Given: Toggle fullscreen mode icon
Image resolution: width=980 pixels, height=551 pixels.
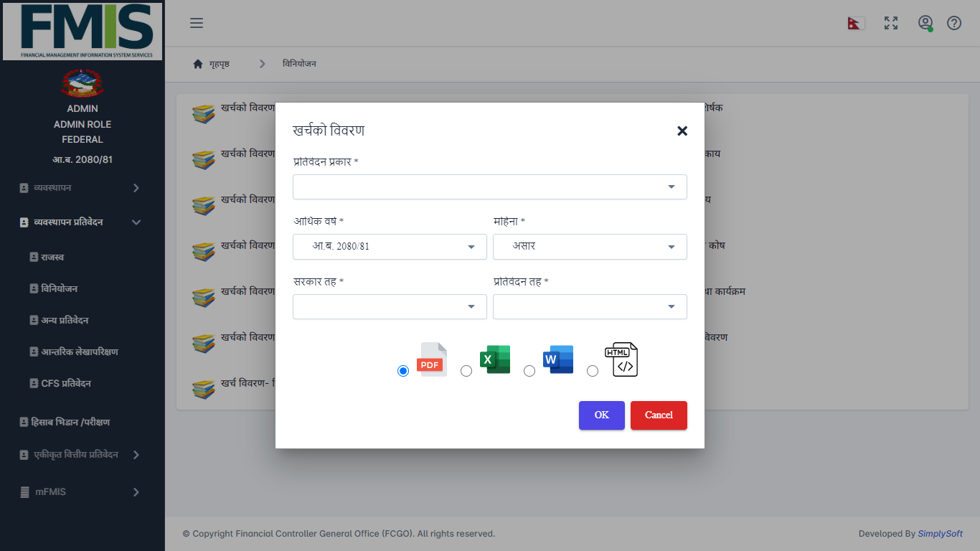Looking at the screenshot, I should 891,23.
